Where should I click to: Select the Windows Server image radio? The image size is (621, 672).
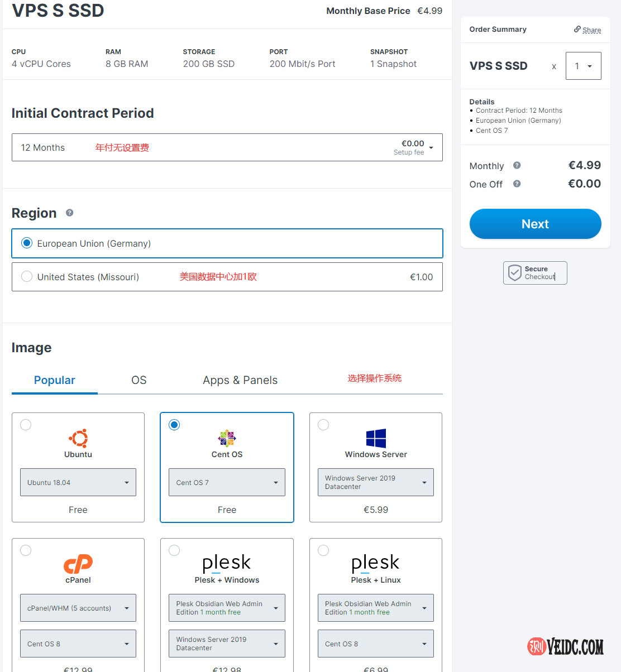point(323,425)
